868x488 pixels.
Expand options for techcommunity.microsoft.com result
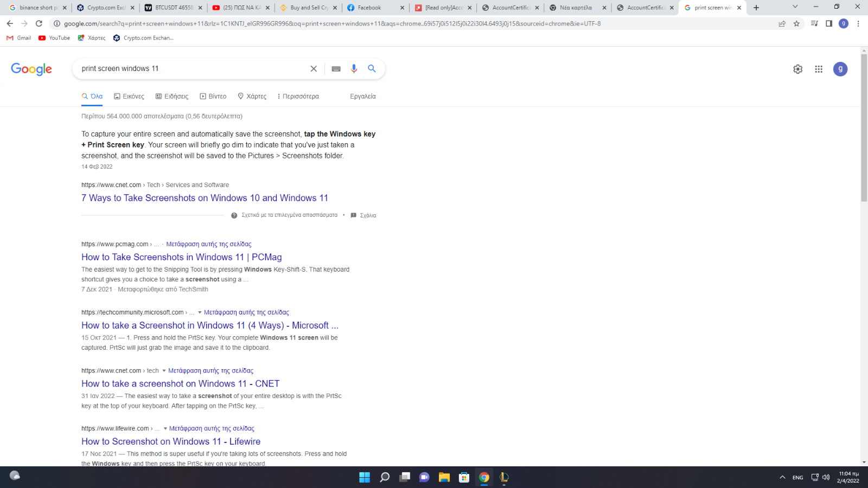click(x=200, y=312)
